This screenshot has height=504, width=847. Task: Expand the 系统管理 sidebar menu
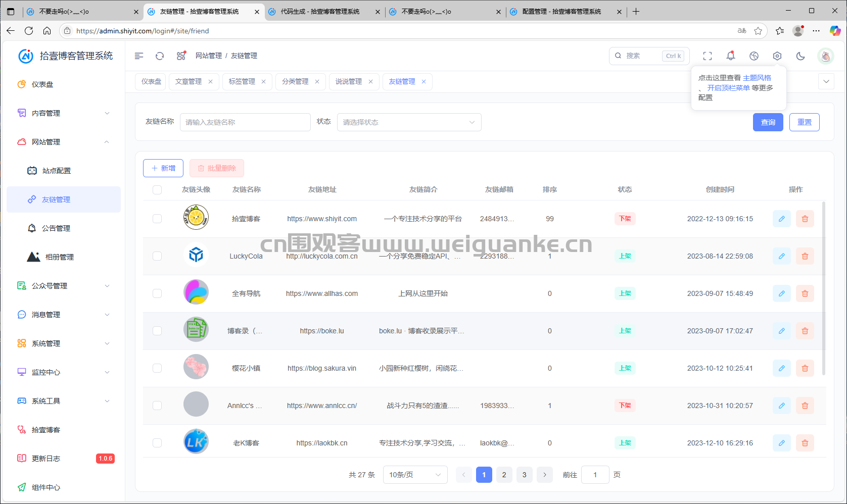tap(64, 343)
